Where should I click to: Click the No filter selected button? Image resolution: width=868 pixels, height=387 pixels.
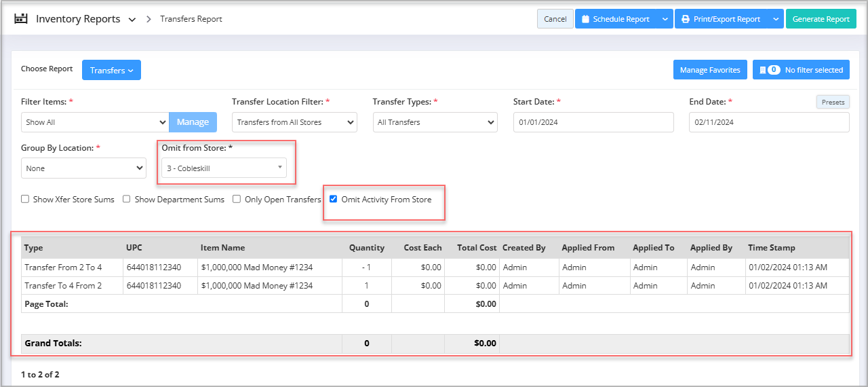coord(801,70)
